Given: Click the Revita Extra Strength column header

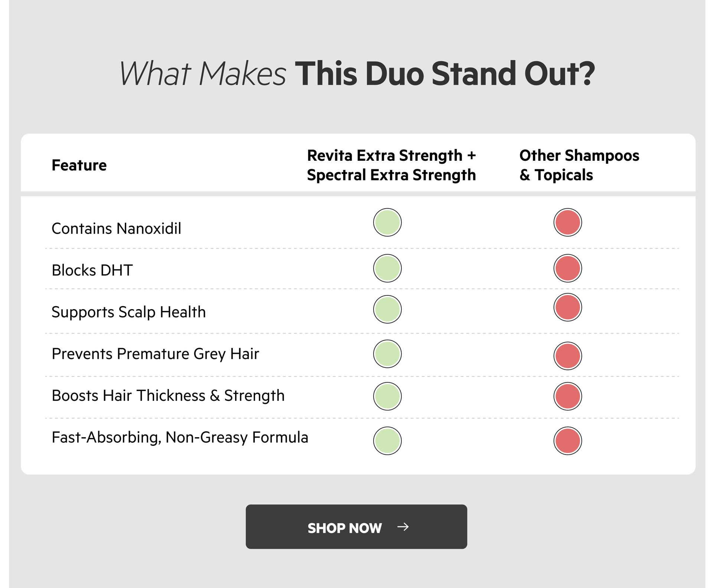Looking at the screenshot, I should click(391, 165).
